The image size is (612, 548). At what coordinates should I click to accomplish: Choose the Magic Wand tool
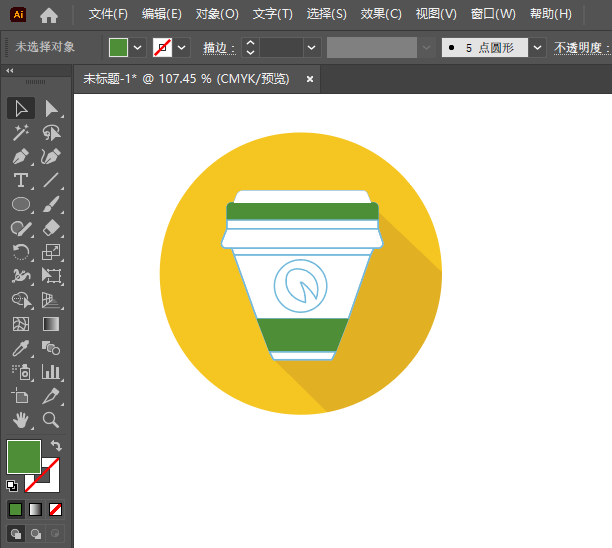(21, 133)
